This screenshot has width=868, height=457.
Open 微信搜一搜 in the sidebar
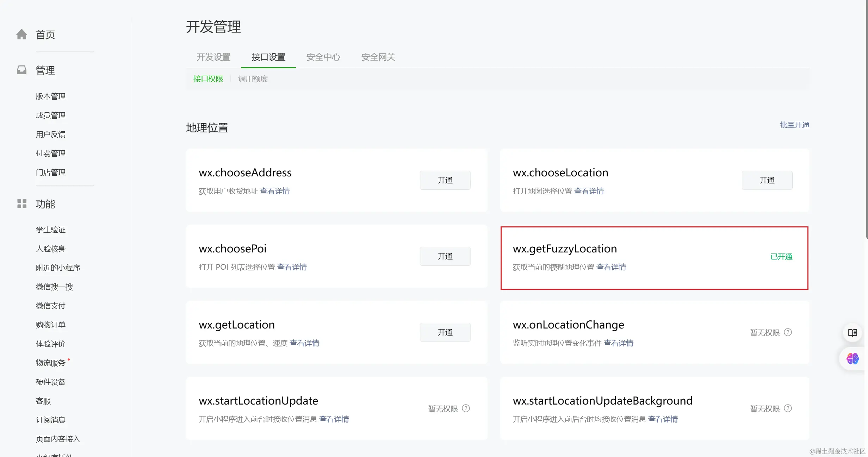tap(54, 287)
